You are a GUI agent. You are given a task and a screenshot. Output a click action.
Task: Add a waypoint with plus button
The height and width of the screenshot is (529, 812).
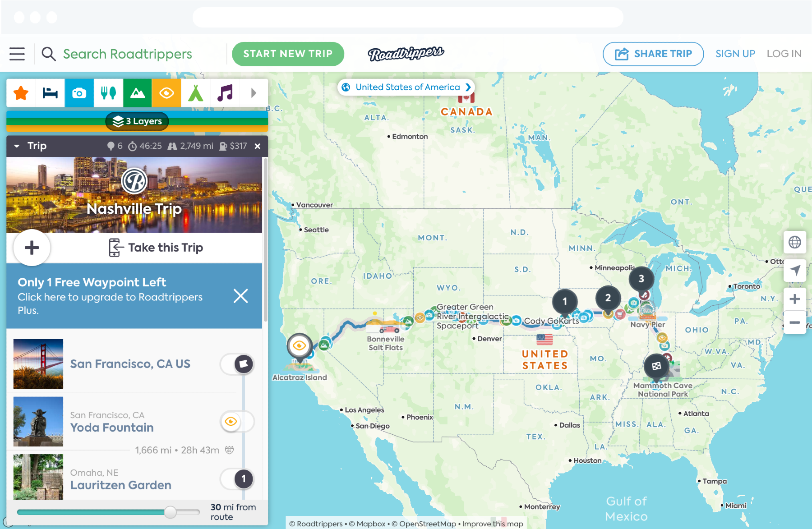(32, 248)
